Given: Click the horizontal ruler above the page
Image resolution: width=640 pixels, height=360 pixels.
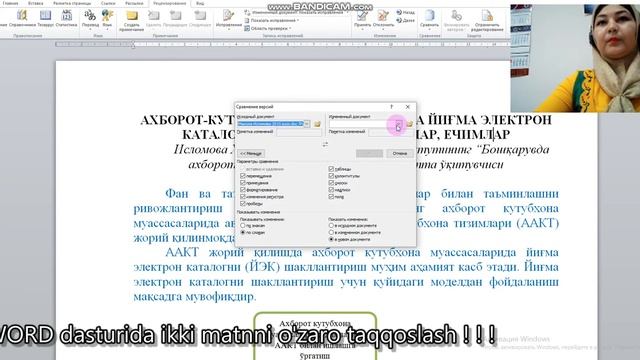Looking at the screenshot, I should click(282, 44).
